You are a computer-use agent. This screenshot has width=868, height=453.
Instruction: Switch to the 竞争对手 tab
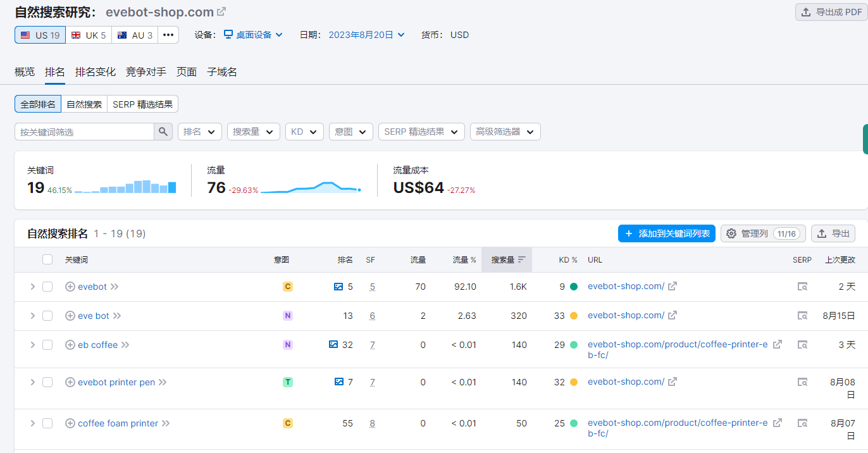[146, 72]
